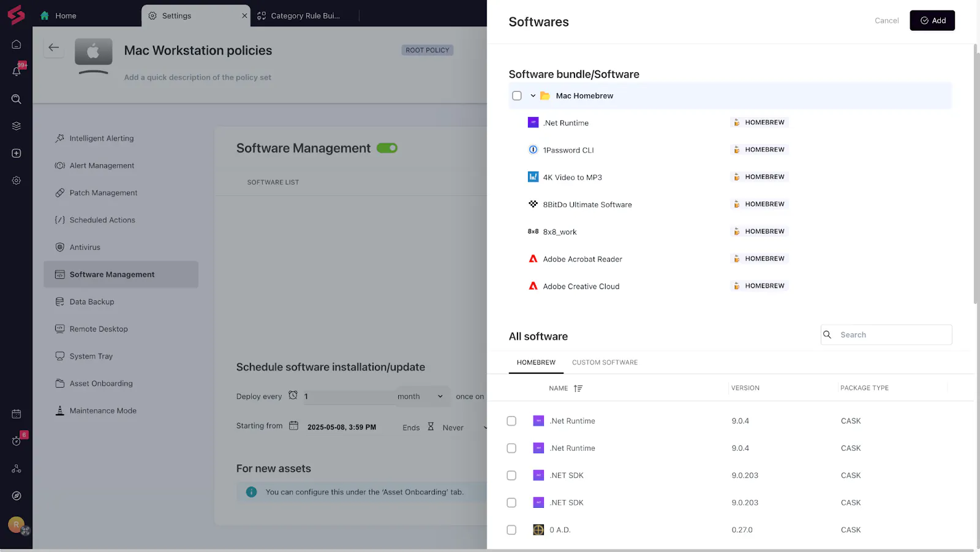Sort software list by Name column icon
This screenshot has height=552, width=980.
coord(578,388)
